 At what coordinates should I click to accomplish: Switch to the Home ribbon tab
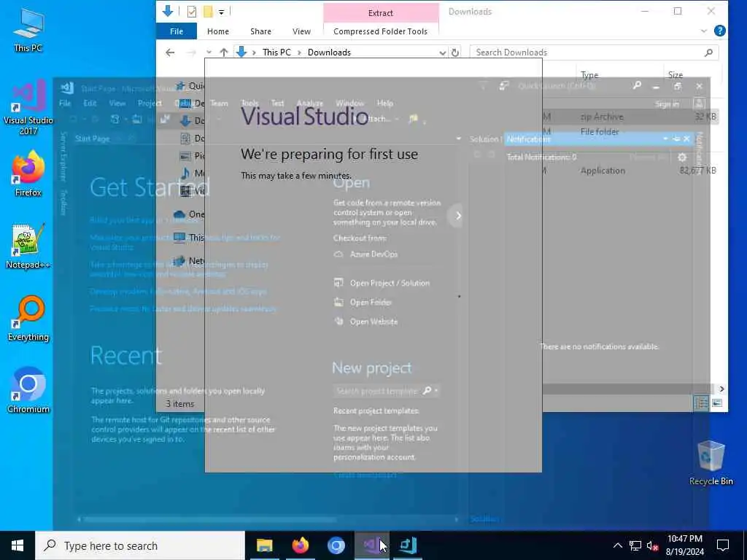217,31
